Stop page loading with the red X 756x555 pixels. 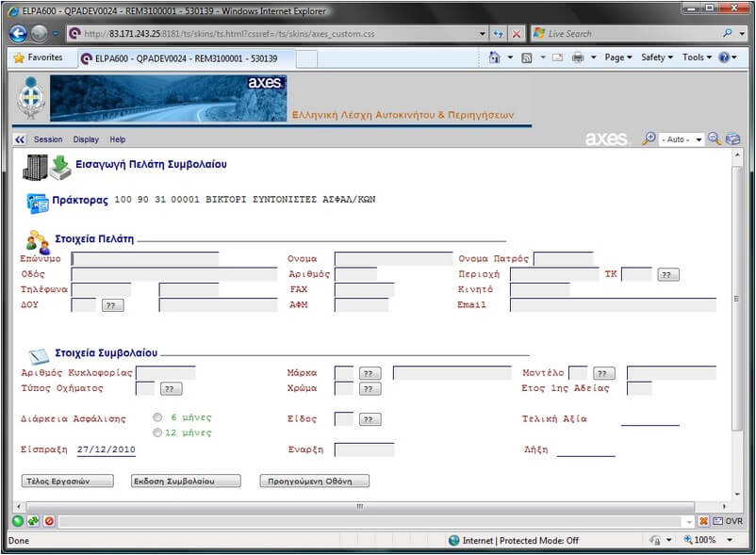[517, 34]
